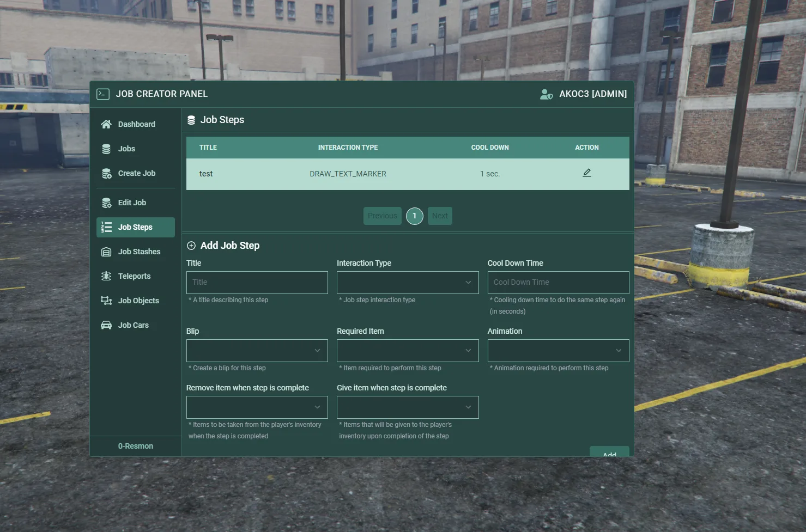Go to the Jobs section

136,149
